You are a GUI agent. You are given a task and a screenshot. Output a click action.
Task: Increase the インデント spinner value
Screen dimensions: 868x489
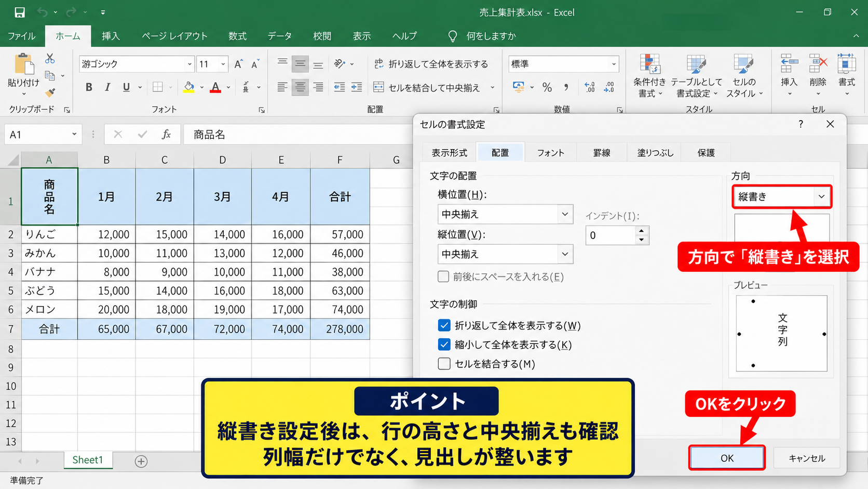(x=642, y=231)
